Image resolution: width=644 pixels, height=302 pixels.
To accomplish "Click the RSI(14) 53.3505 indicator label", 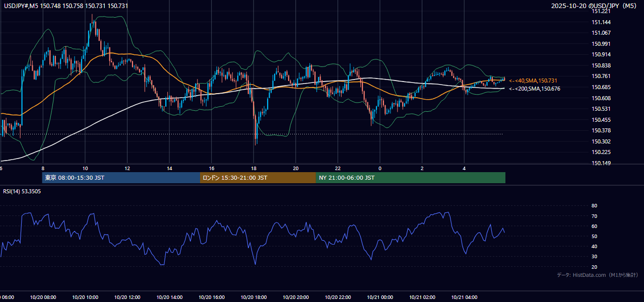I will tap(22, 191).
